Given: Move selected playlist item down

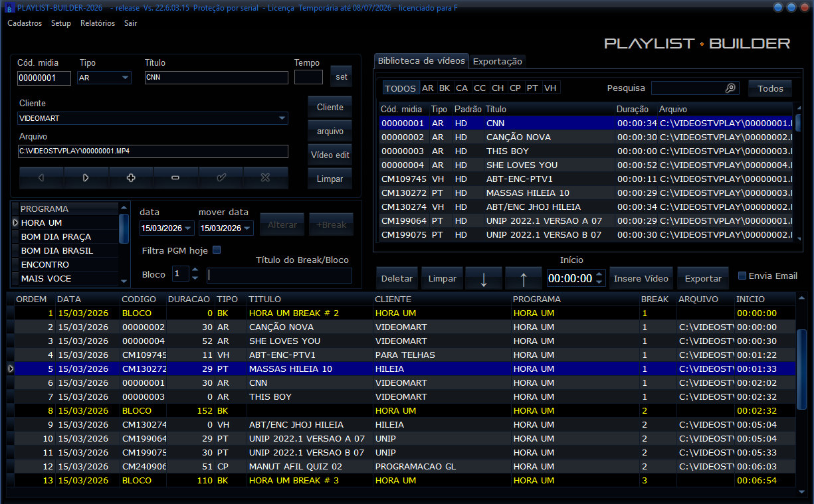Looking at the screenshot, I should tap(483, 279).
